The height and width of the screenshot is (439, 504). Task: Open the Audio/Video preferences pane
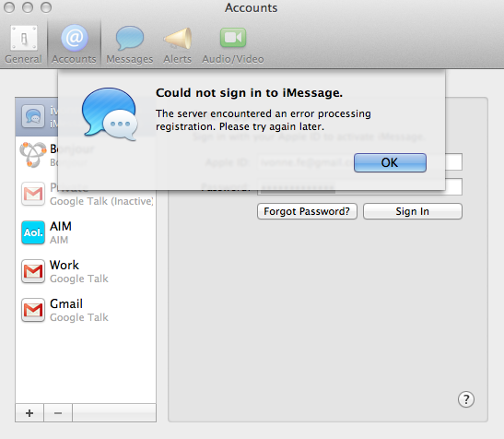point(233,44)
